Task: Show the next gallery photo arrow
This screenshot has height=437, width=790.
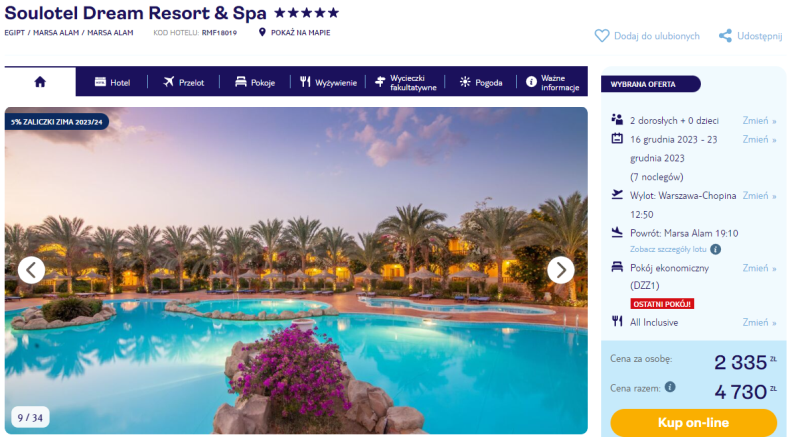Action: [561, 270]
